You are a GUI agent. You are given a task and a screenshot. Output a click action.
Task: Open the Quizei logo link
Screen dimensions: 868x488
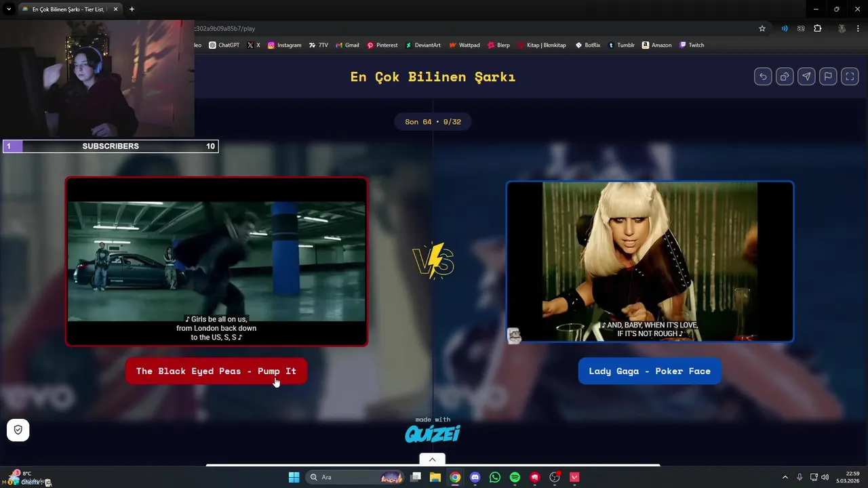[x=433, y=433]
